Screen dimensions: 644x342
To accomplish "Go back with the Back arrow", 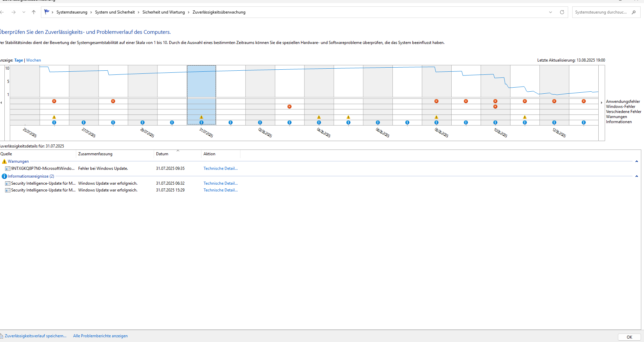I will tap(2, 12).
